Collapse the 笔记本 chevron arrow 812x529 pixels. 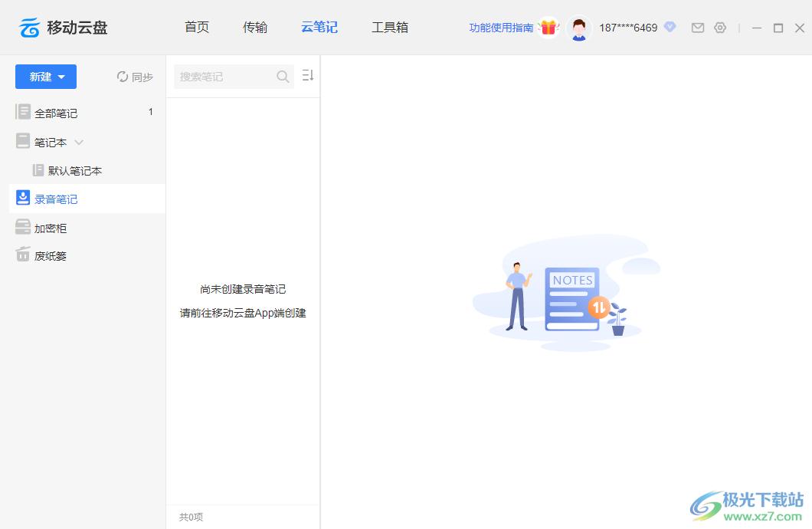pos(79,142)
